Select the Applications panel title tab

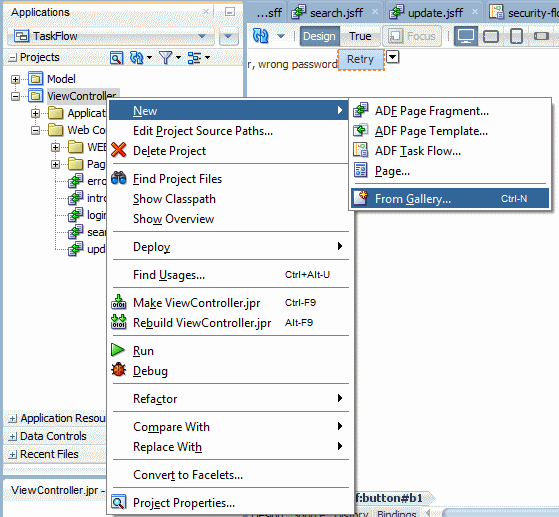point(40,12)
